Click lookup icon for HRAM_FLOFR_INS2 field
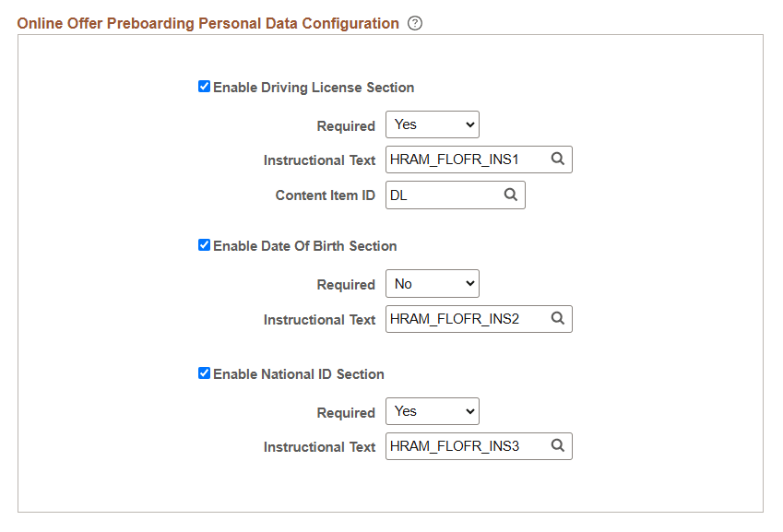This screenshot has height=532, width=783. (x=558, y=319)
